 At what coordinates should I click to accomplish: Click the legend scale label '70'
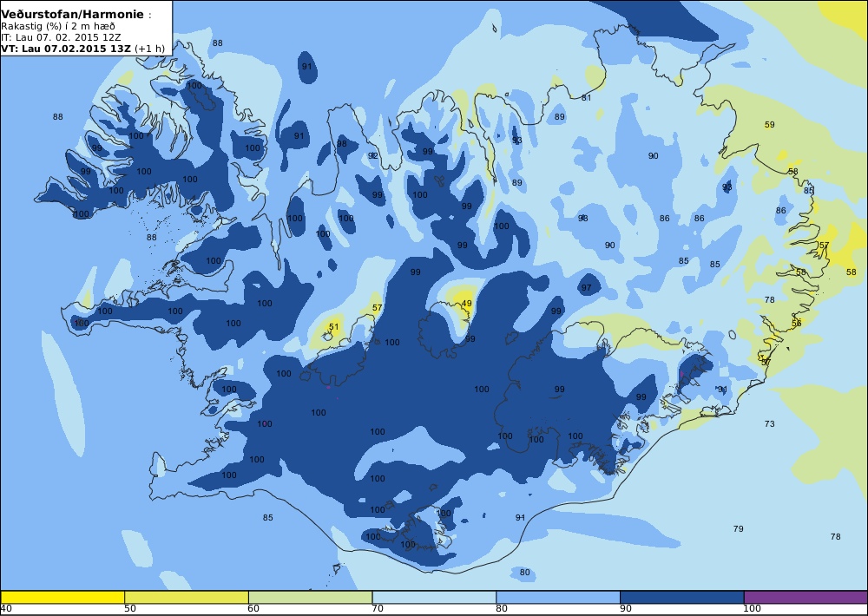click(x=378, y=609)
